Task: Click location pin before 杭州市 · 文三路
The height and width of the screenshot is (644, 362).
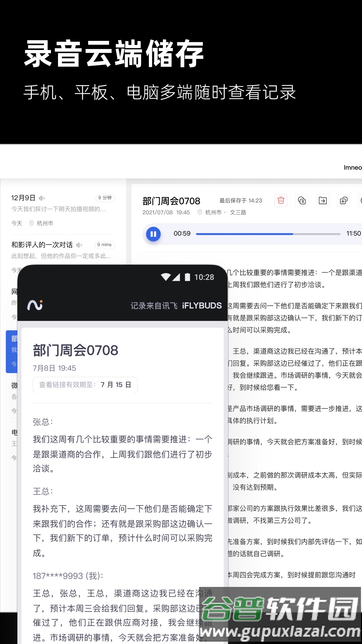Action: click(x=200, y=212)
